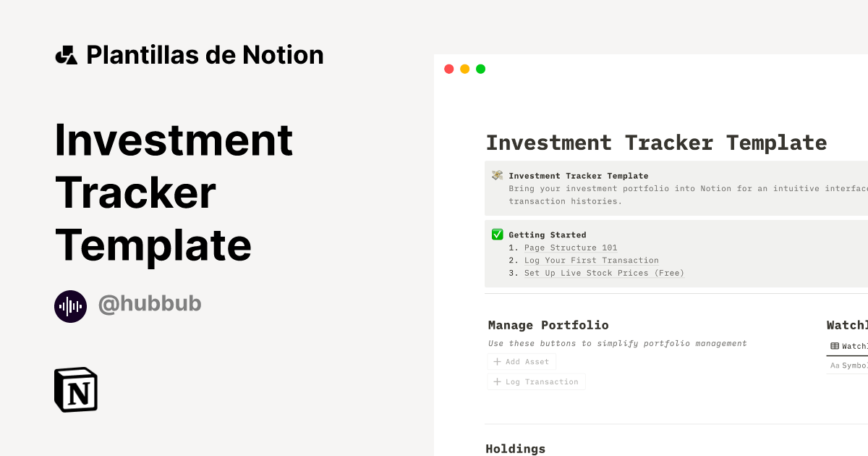The height and width of the screenshot is (456, 868).
Task: Click the @hubbub avatar icon
Action: (x=70, y=305)
